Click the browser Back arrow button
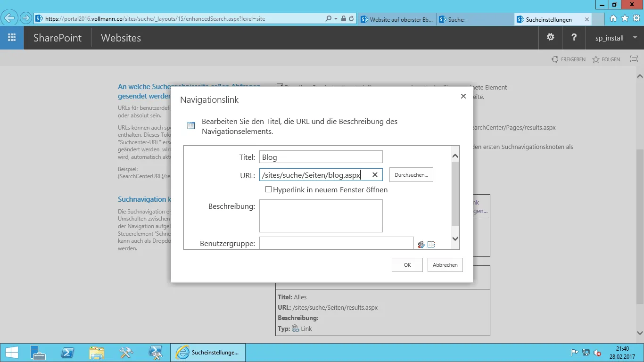This screenshot has width=644, height=362. pos(10,18)
